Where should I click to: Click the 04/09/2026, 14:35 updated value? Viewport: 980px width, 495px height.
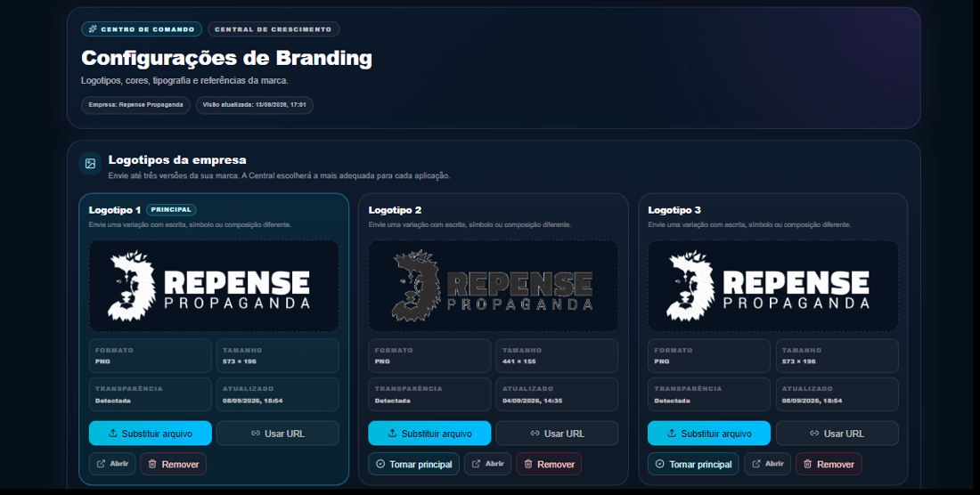click(x=532, y=401)
